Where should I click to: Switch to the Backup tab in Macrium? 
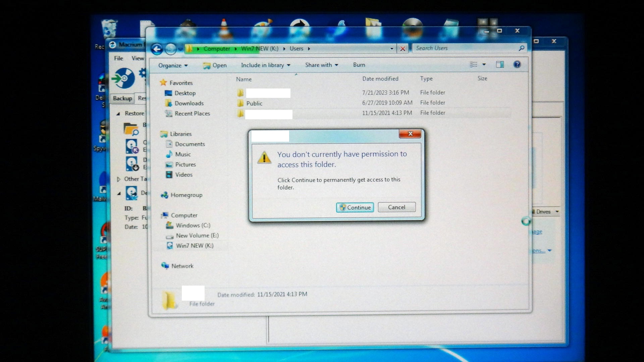pyautogui.click(x=122, y=98)
